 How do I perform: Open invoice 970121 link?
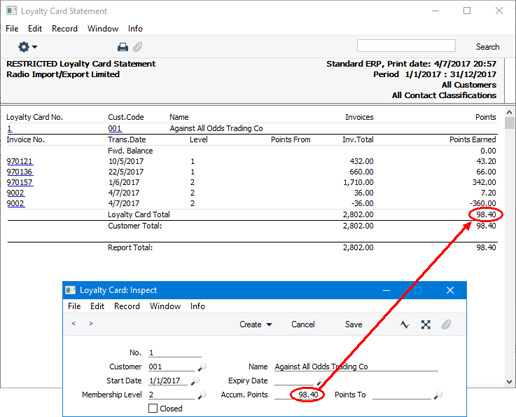point(20,162)
